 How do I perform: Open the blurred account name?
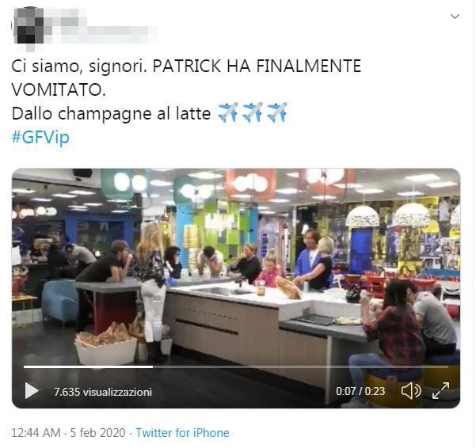pyautogui.click(x=103, y=27)
